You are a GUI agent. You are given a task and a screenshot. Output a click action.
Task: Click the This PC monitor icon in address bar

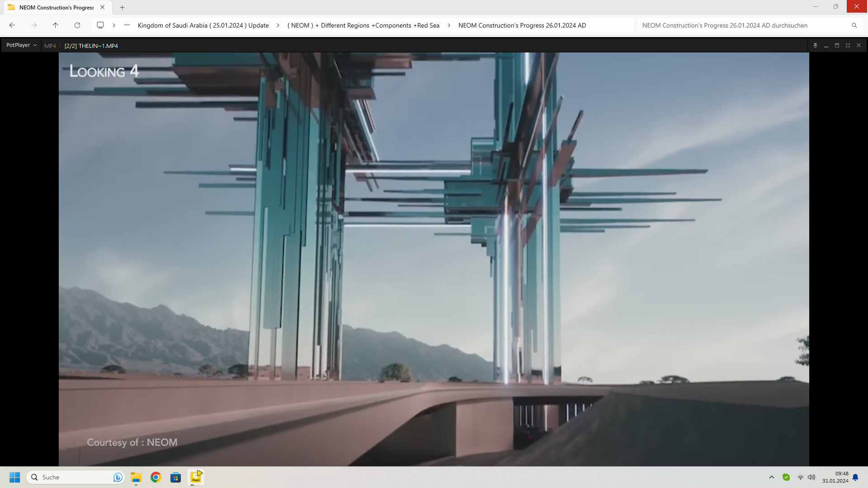click(100, 25)
